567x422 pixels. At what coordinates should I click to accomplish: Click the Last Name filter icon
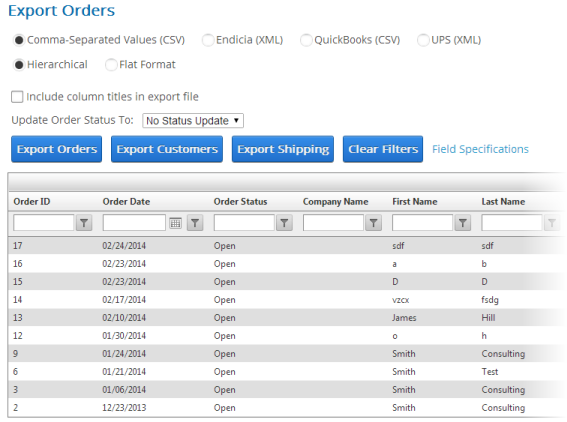552,223
